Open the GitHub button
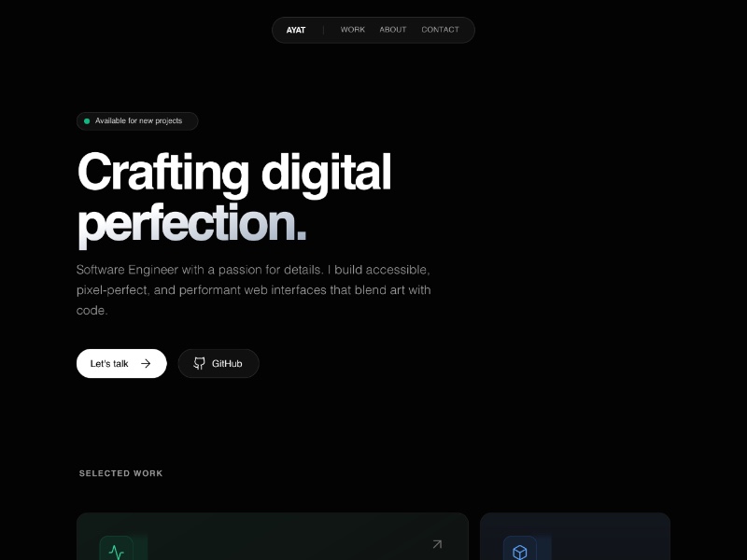Viewport: 747px width, 560px height. pyautogui.click(x=218, y=363)
